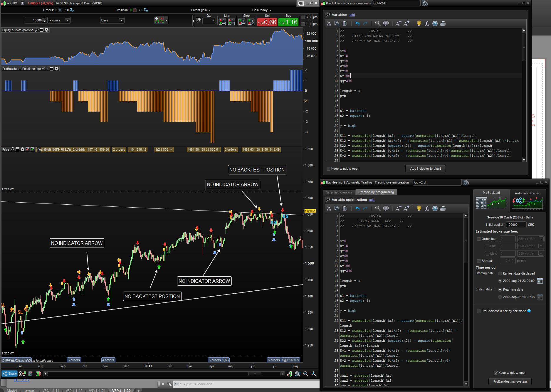551x392 pixels.
Task: Open the OMX instrument dropdown arrow
Action: (8, 3)
